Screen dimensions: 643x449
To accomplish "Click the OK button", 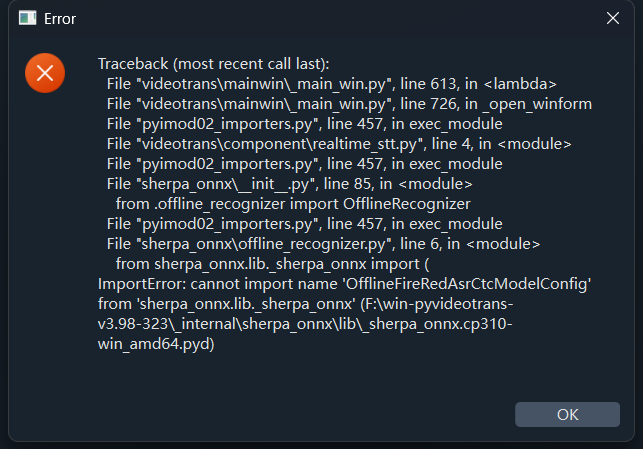I will (567, 414).
